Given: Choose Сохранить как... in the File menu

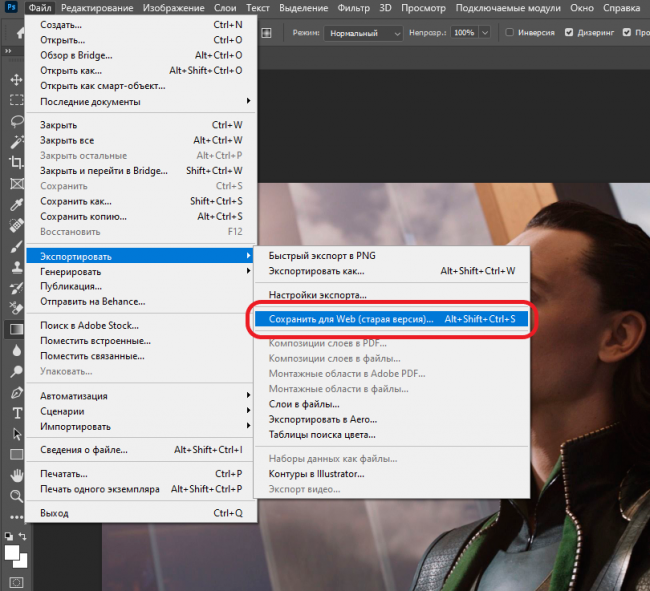Looking at the screenshot, I should (x=141, y=201).
